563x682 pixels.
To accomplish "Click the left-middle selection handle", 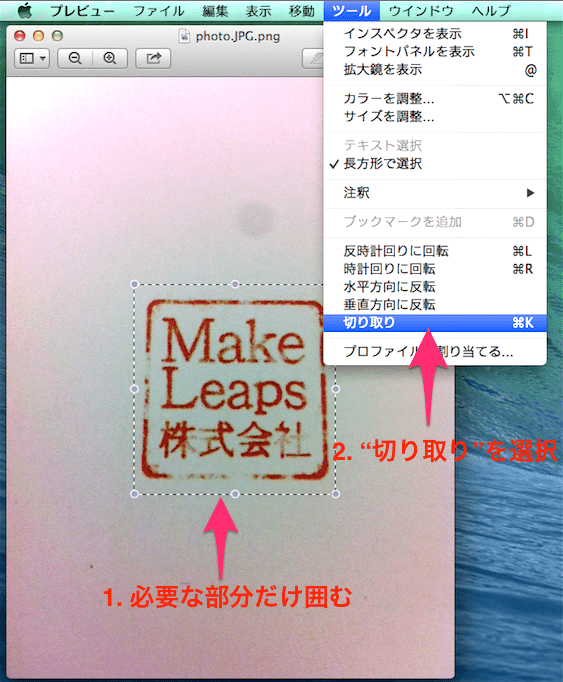I will [134, 389].
